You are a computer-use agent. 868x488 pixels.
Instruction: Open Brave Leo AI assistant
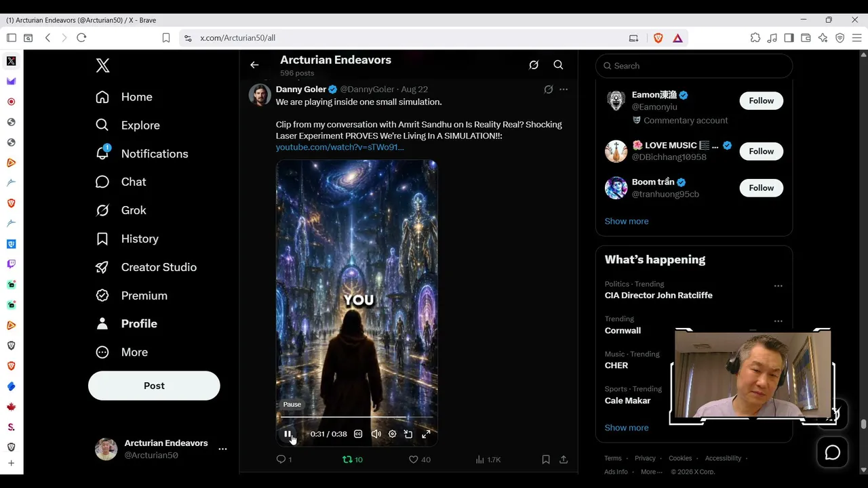coord(823,38)
